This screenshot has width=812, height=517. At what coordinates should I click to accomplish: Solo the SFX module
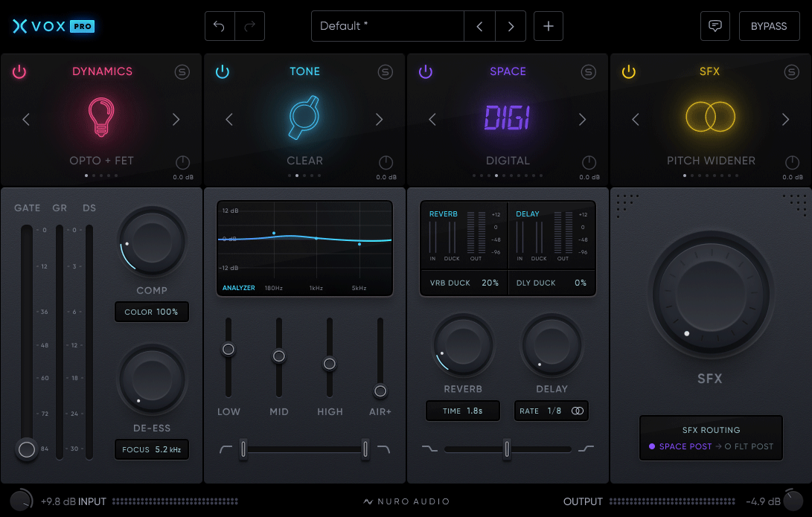point(791,72)
